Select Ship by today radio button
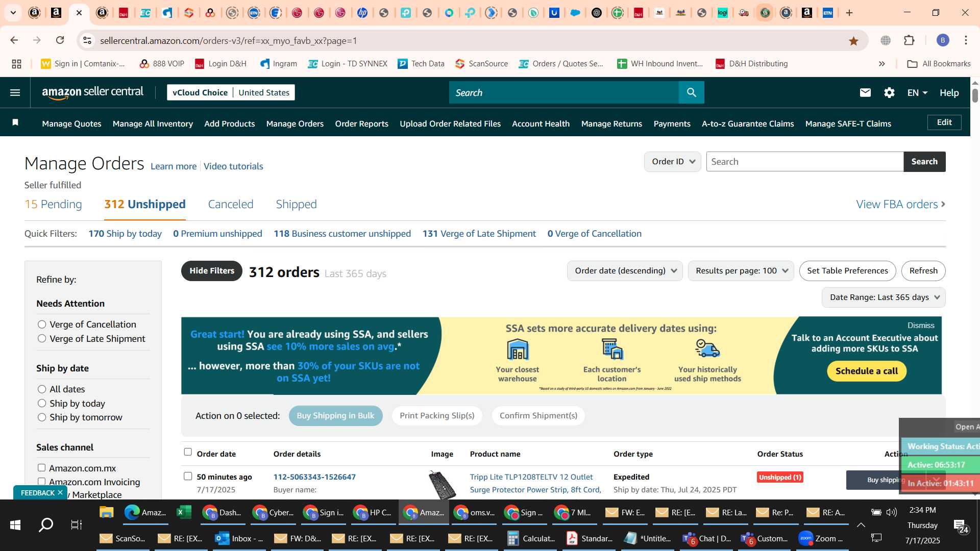Viewport: 980px width, 551px height. coord(42,404)
